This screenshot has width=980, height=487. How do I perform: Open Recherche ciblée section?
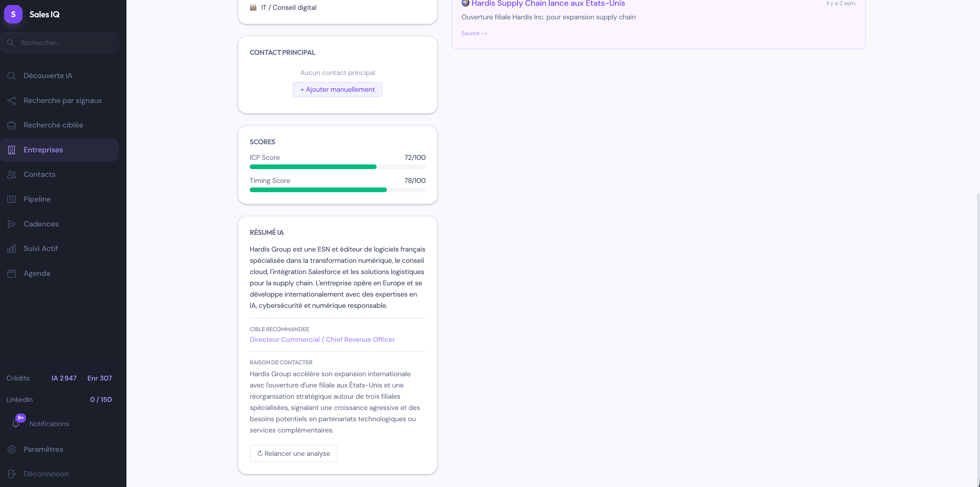[60, 125]
